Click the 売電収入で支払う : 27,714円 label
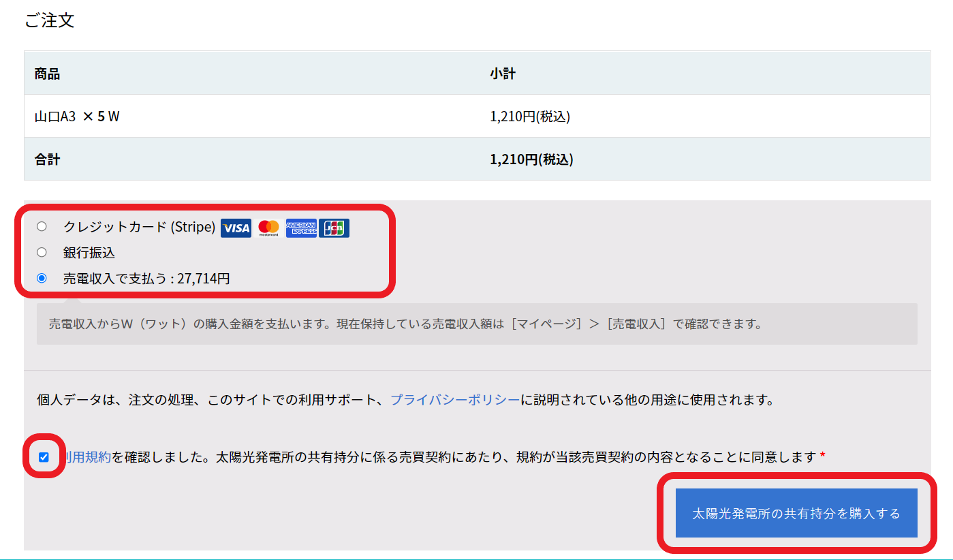Viewport: 953px width, 560px height. tap(146, 278)
